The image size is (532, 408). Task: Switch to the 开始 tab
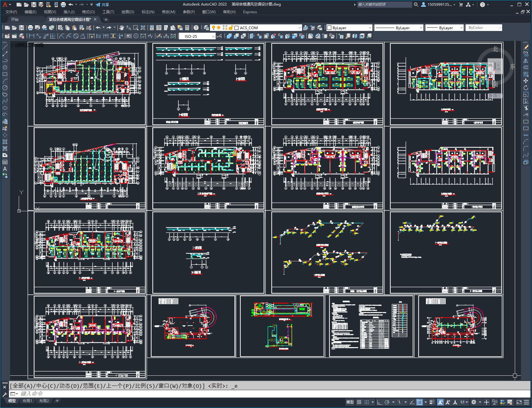(15, 19)
